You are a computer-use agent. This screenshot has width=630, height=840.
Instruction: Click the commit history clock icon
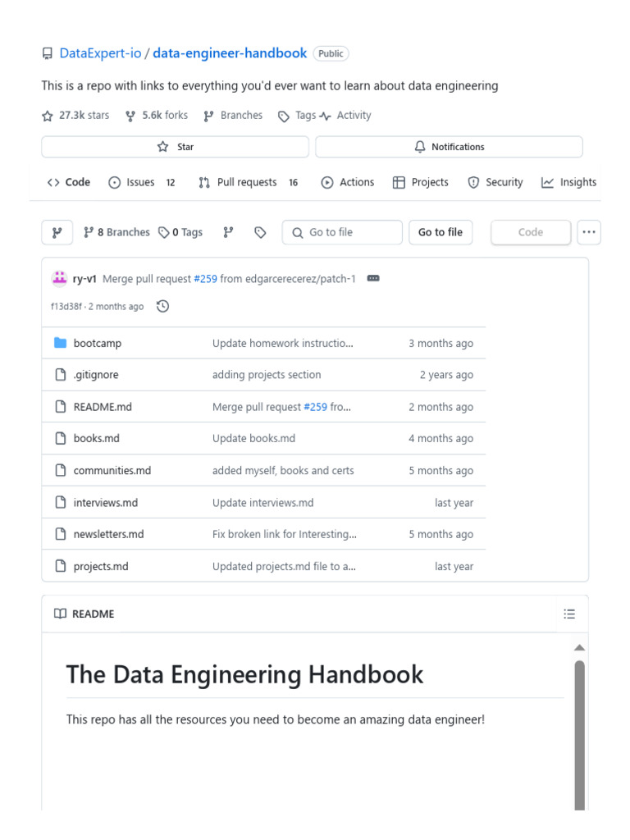tap(162, 306)
